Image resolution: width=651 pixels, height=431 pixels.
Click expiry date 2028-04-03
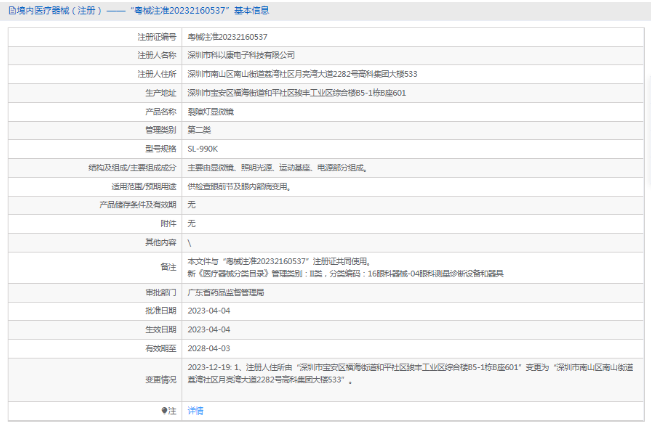coord(209,348)
